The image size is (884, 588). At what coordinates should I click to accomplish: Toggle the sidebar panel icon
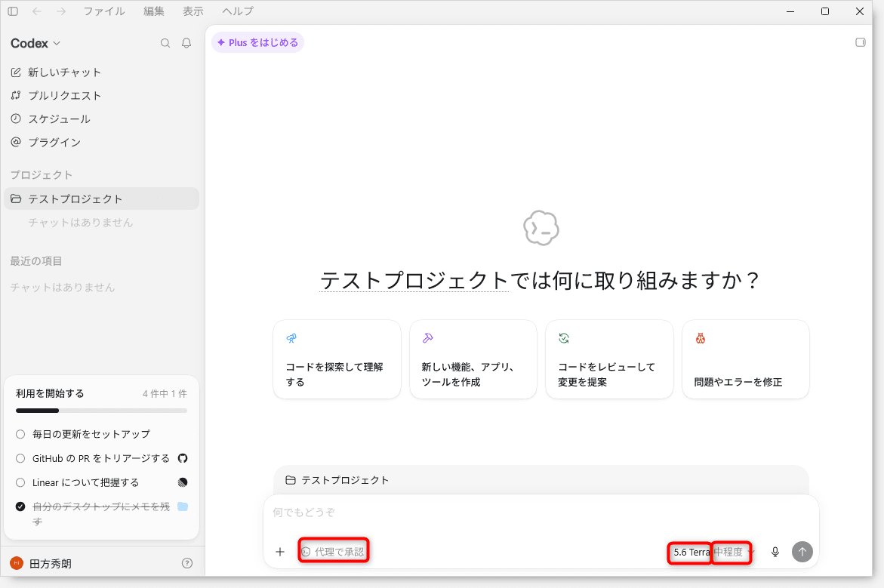pyautogui.click(x=13, y=11)
